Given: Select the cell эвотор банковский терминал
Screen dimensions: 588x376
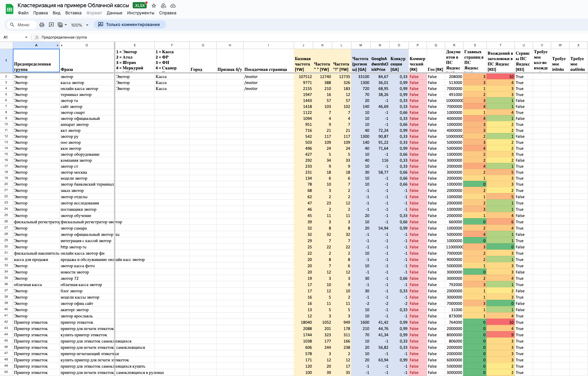Looking at the screenshot, I should (87, 184).
